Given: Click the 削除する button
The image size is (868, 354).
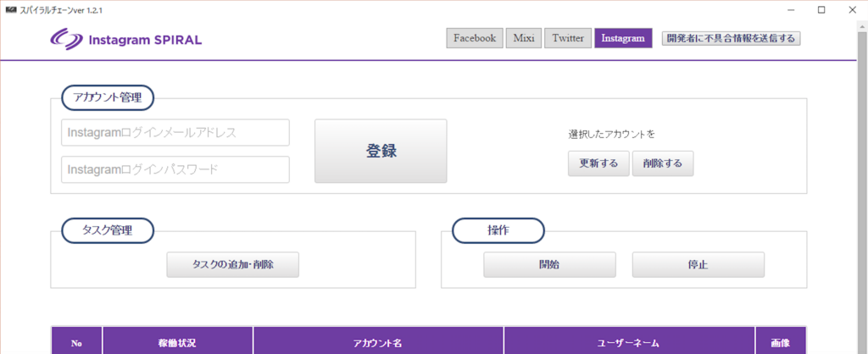Looking at the screenshot, I should click(x=663, y=163).
